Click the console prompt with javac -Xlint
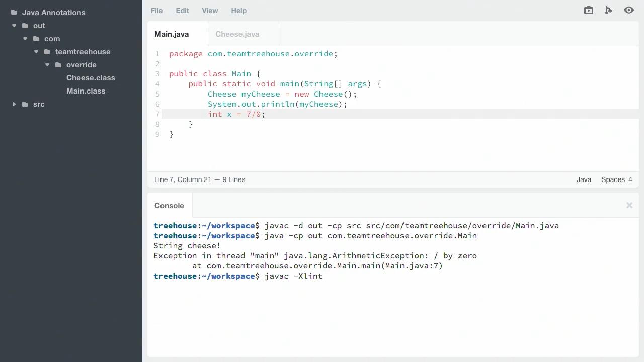644x362 pixels. click(238, 276)
